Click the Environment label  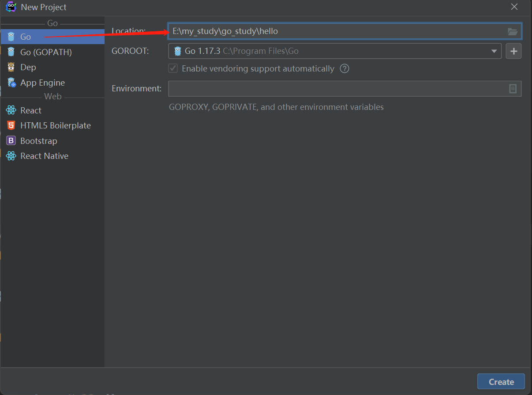(137, 88)
